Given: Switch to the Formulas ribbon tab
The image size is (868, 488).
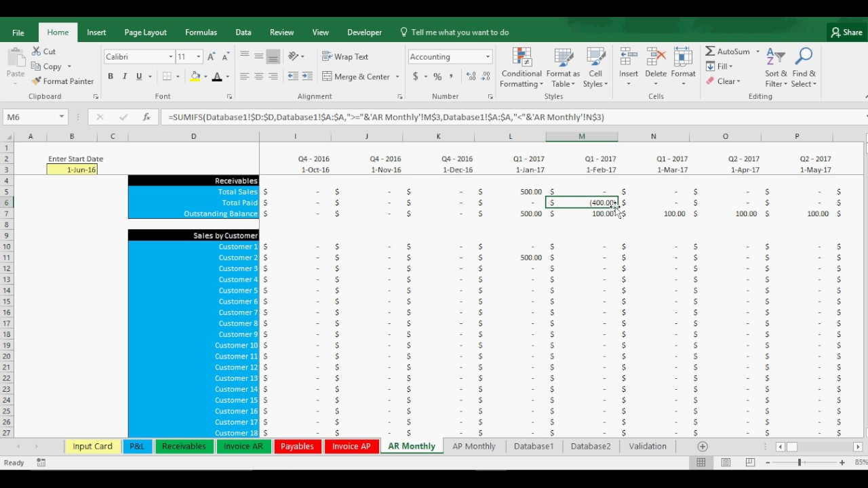Looking at the screenshot, I should 201,33.
